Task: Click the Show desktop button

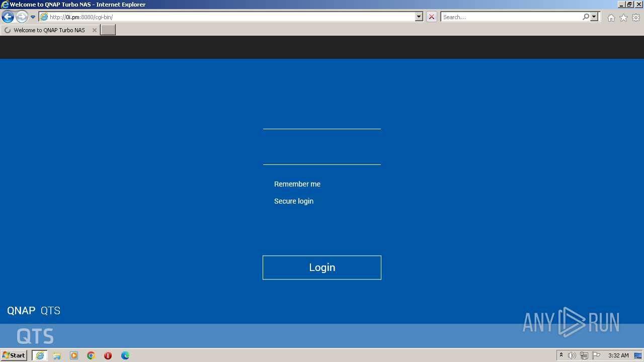Action: (638, 355)
